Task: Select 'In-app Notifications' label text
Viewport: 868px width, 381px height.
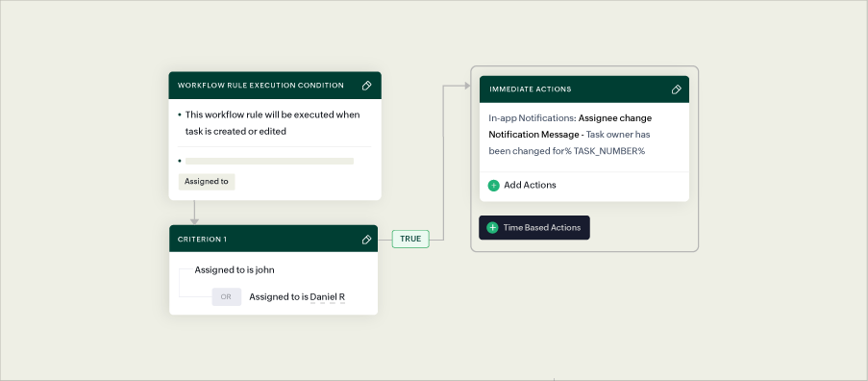Action: (531, 118)
